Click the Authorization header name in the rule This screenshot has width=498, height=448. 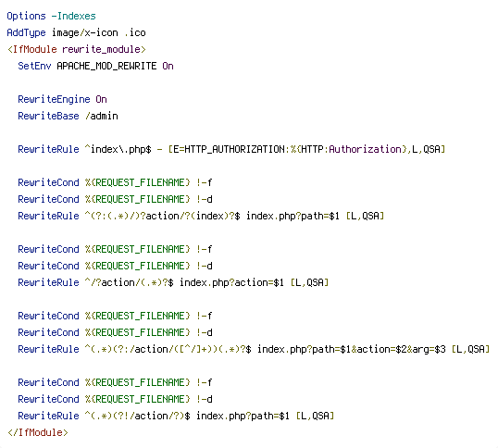(366, 149)
